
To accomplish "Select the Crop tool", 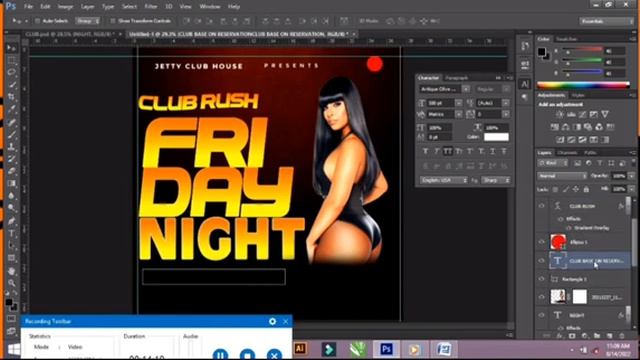I will click(x=11, y=97).
